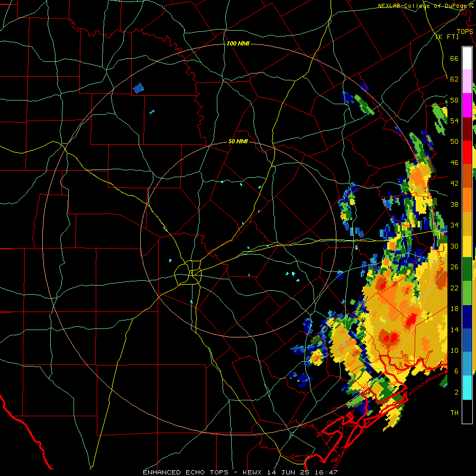
Task: Click the 14 legend value
Action: click(454, 329)
